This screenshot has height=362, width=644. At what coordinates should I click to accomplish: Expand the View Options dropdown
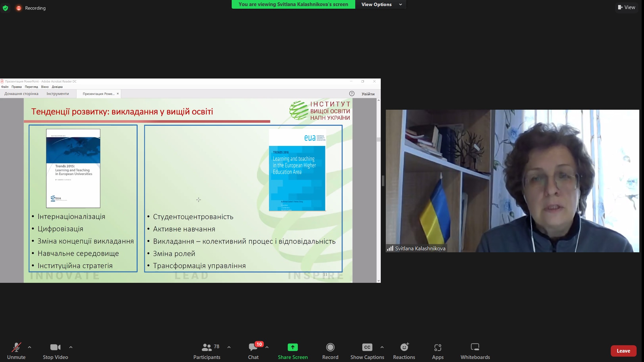click(381, 4)
